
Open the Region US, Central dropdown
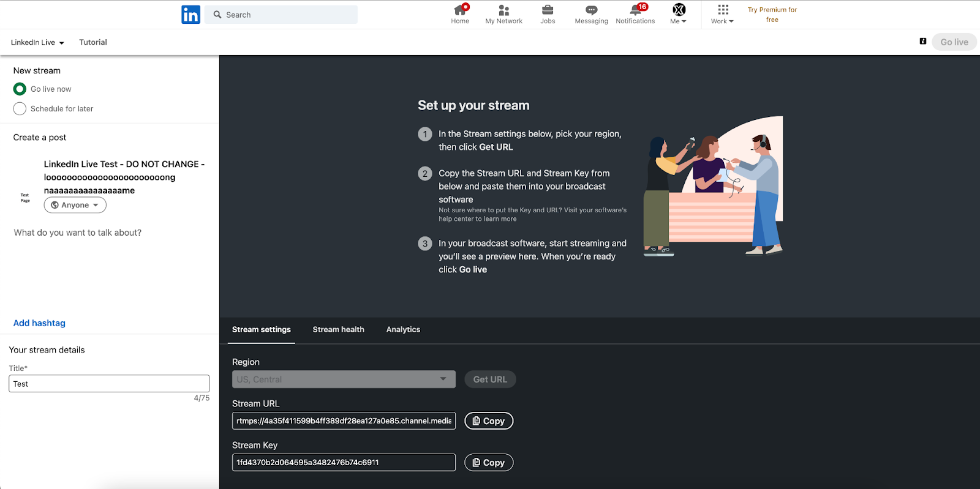(x=344, y=379)
